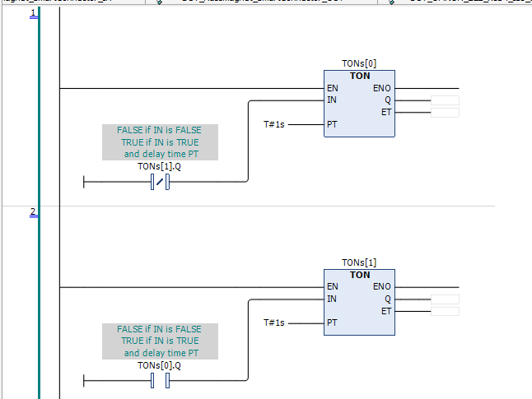Screen dimensions: 532x399
Task: Click the TONs[1].Q variable label
Action: [x=159, y=166]
